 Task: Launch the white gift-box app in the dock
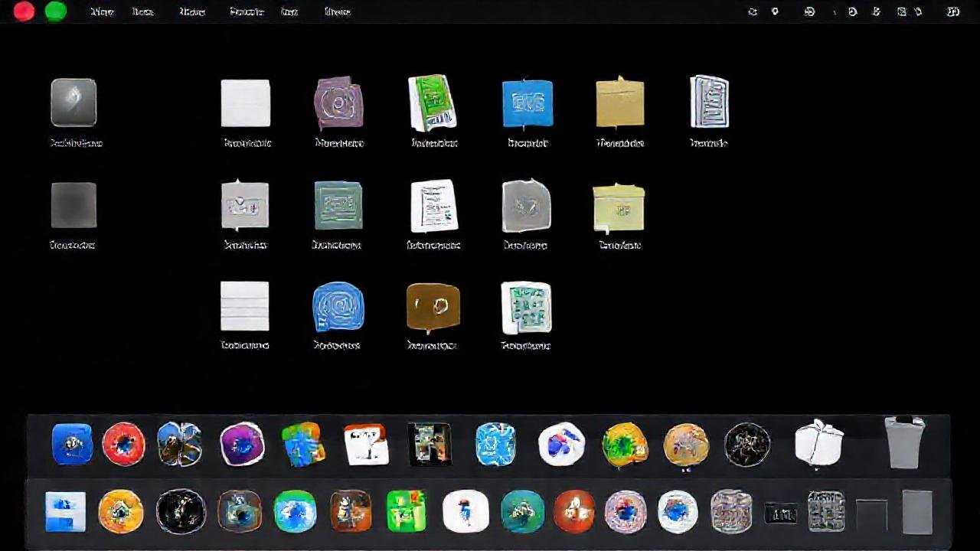[x=818, y=444]
